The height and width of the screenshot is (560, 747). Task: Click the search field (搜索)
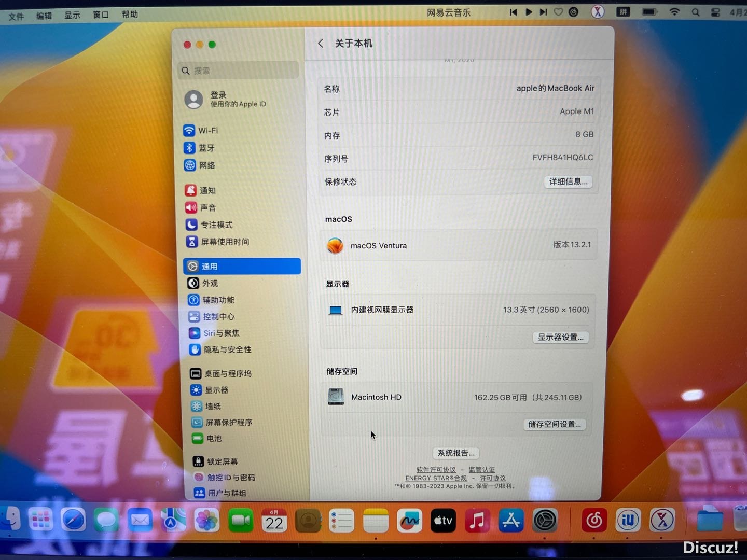[x=239, y=71]
